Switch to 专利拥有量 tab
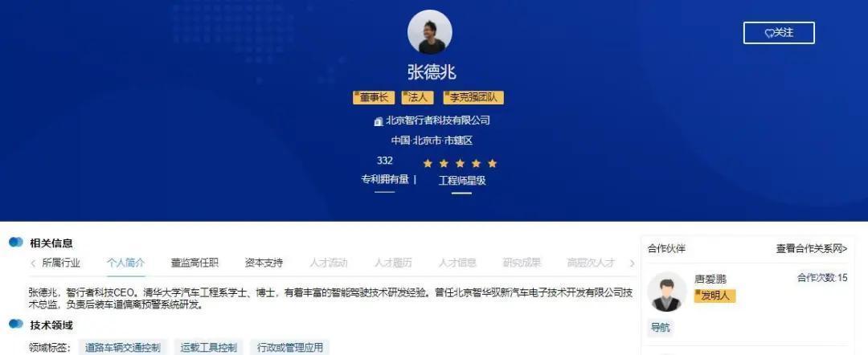Image resolution: width=868 pixels, height=355 pixels. [385, 180]
